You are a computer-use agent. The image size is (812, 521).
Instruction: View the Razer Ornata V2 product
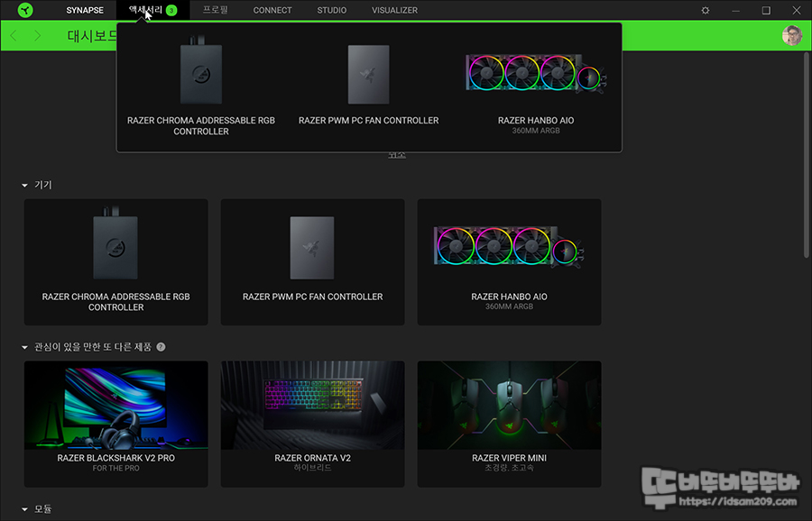point(313,425)
